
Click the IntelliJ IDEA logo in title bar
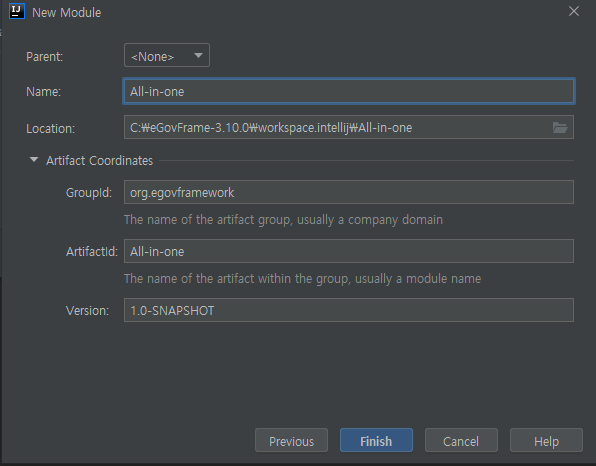[x=17, y=11]
